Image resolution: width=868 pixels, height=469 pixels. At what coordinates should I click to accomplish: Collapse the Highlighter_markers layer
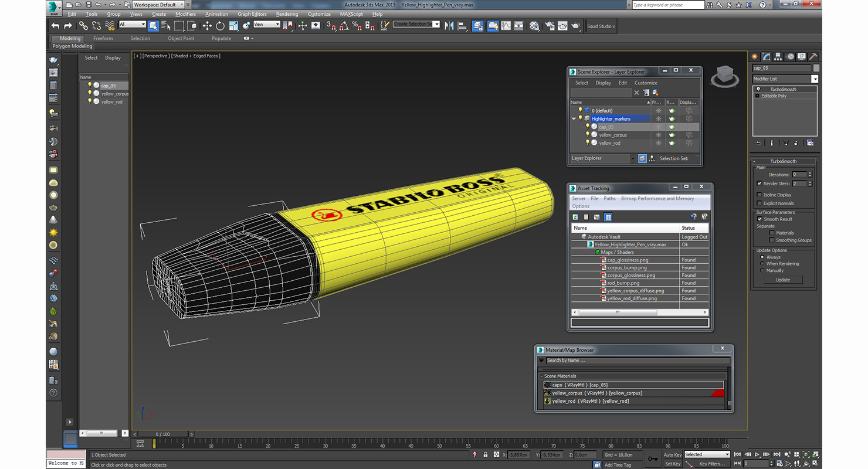pos(574,118)
